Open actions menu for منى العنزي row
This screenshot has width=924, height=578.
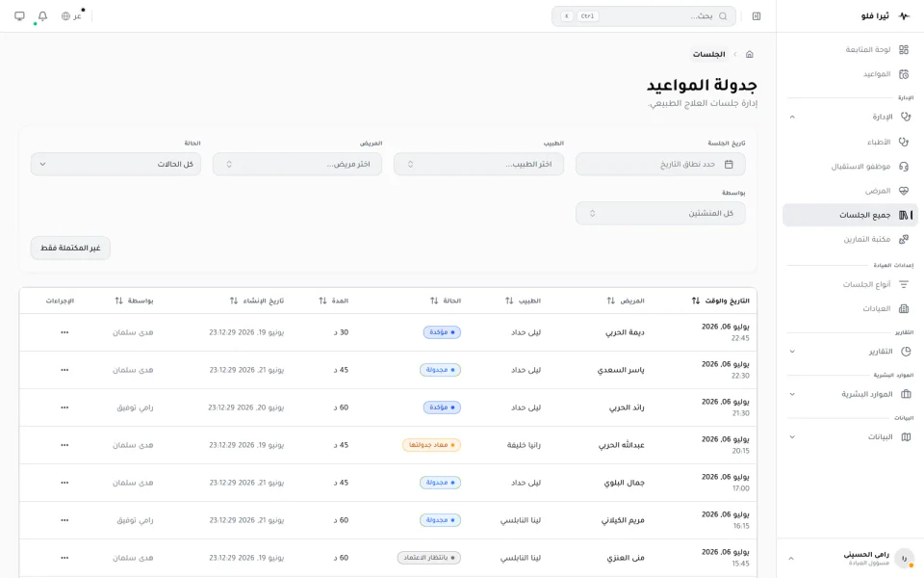click(64, 558)
